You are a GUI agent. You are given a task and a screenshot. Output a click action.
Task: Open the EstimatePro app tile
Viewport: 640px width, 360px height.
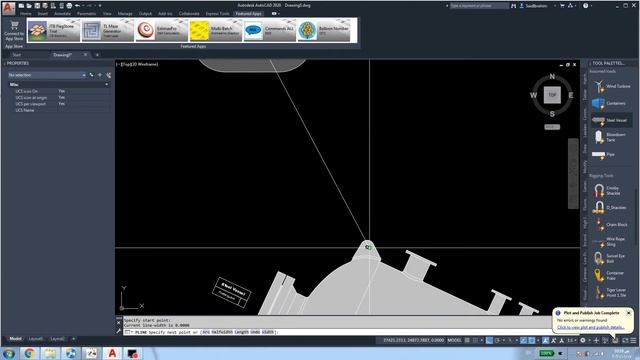click(162, 31)
